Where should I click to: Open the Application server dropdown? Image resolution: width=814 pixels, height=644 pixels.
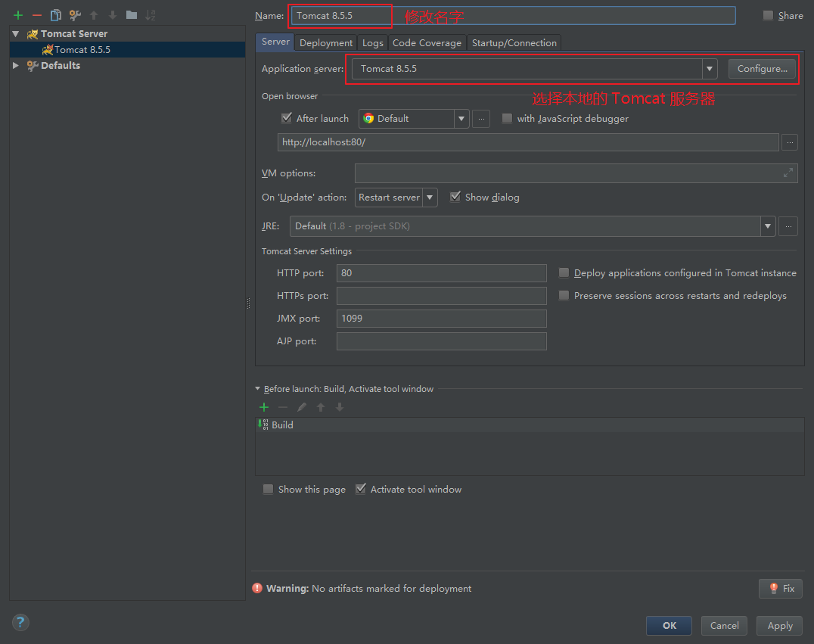point(710,69)
